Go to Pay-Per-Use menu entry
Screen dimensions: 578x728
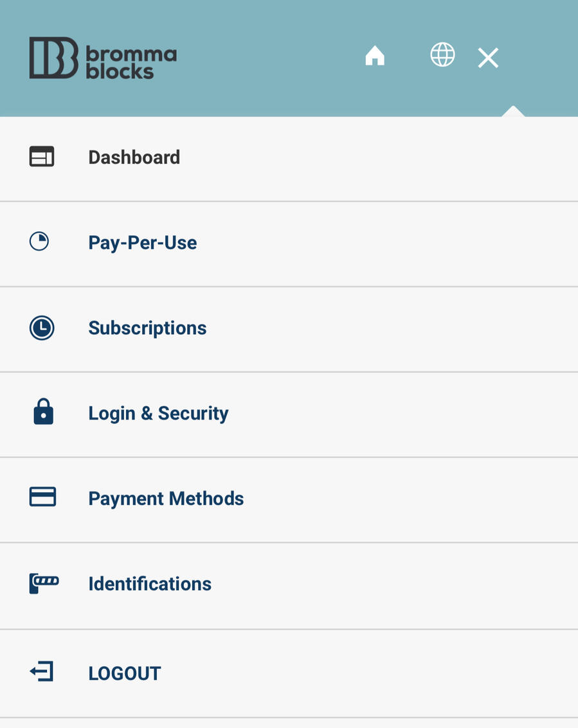(143, 243)
